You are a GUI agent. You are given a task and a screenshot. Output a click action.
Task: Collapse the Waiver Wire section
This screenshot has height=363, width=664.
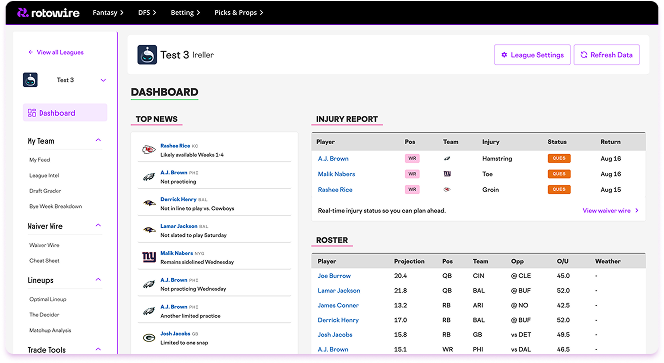pos(98,225)
